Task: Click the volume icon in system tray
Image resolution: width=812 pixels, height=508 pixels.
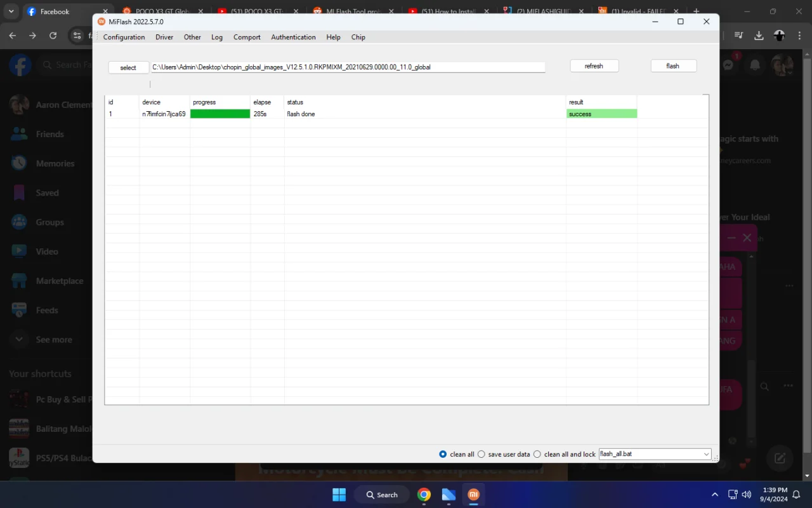Action: pos(746,495)
